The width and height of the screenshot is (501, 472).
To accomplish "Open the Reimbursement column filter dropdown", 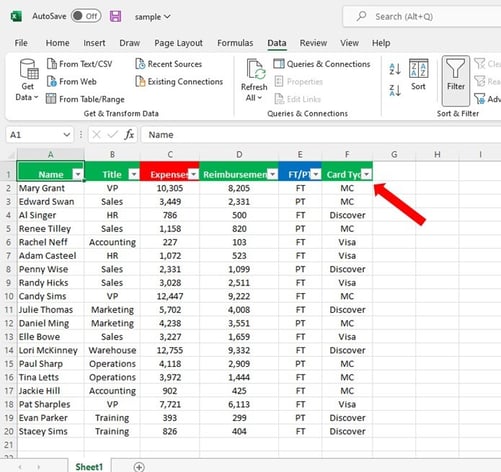I will tap(273, 174).
